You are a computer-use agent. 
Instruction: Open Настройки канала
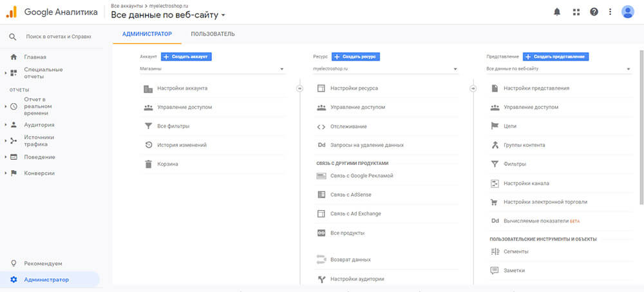tap(526, 184)
